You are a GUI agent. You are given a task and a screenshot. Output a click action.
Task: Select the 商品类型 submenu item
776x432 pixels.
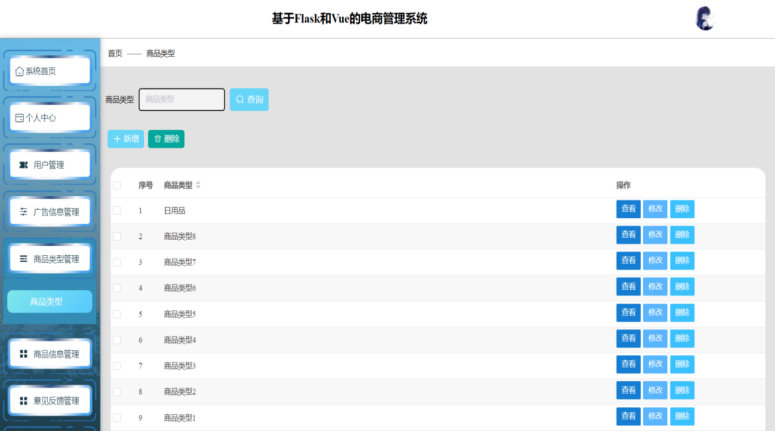click(x=49, y=301)
